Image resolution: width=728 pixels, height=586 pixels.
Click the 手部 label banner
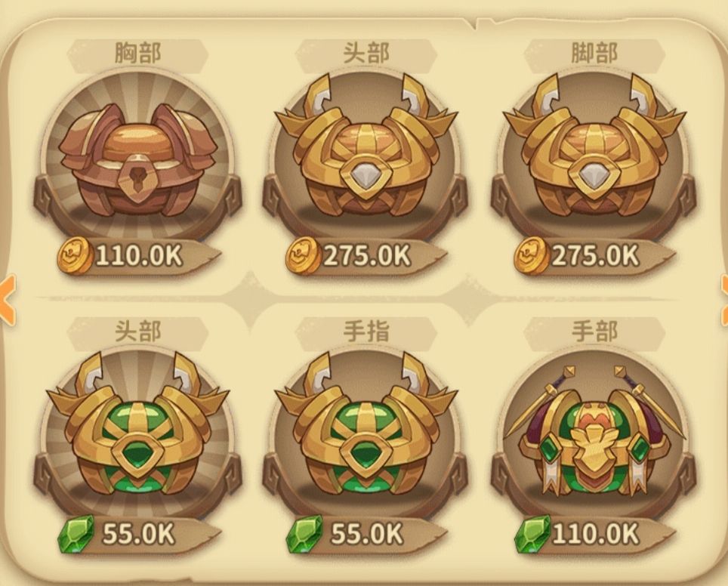(594, 331)
